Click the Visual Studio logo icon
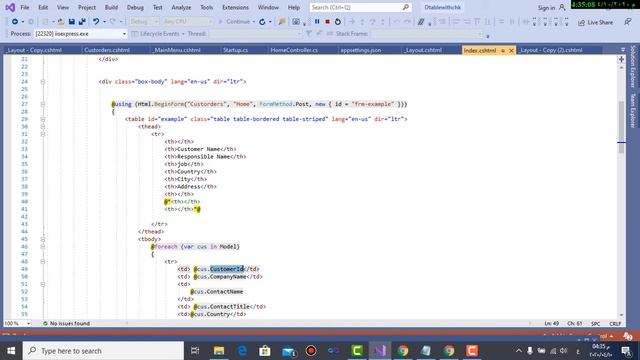 point(10,7)
